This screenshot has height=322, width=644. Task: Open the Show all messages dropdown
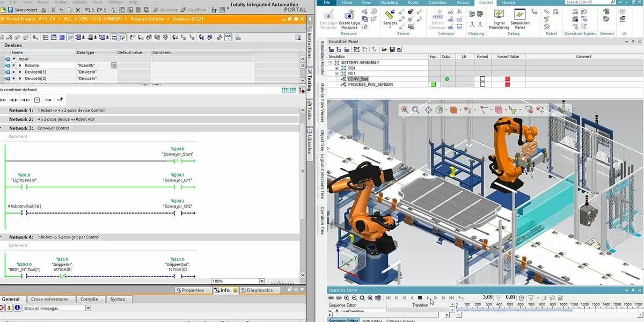tap(88, 308)
